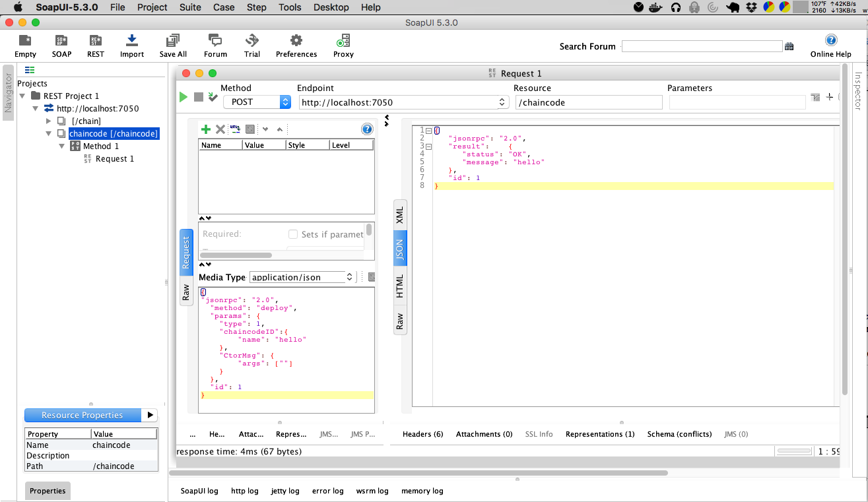
Task: Click the Trial toolbar icon
Action: 252,46
